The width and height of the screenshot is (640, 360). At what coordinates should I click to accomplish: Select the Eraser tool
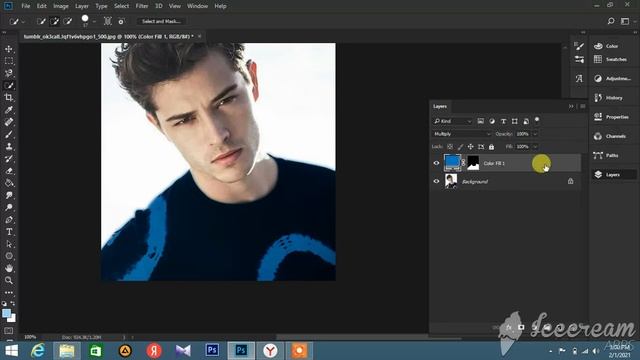tap(9, 171)
